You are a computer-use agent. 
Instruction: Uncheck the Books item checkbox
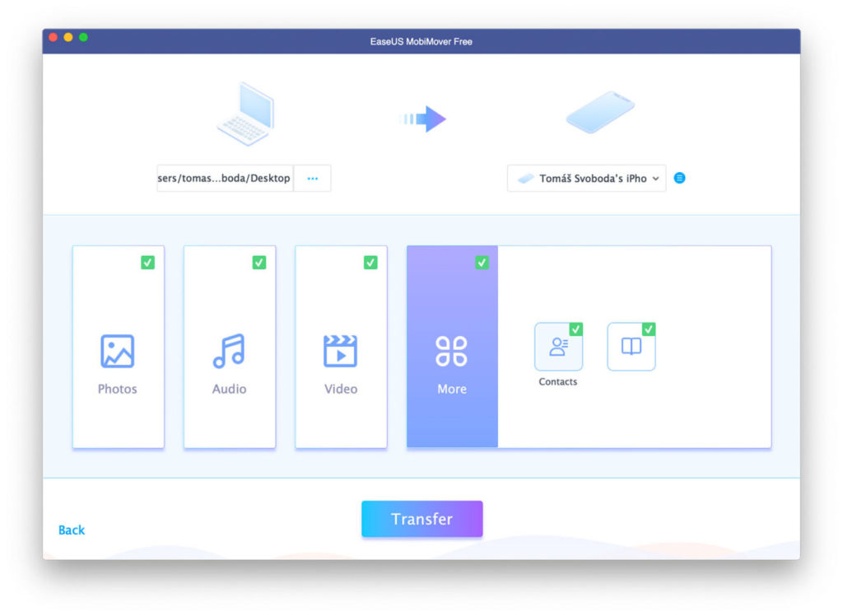coord(649,329)
